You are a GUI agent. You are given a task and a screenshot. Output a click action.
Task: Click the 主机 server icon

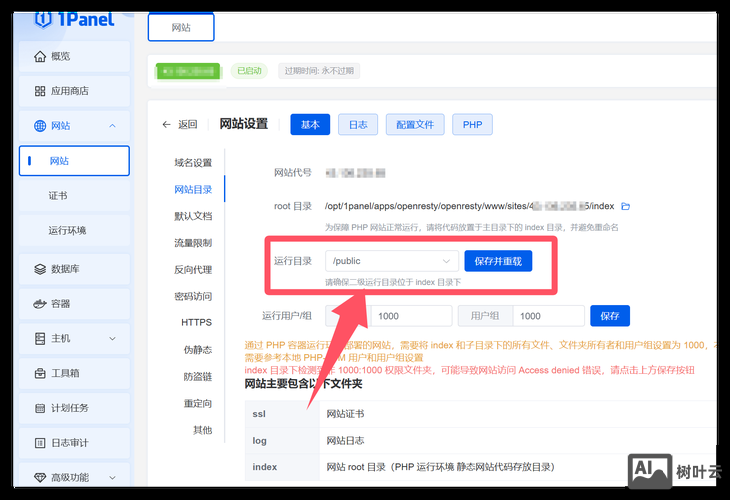pos(40,338)
